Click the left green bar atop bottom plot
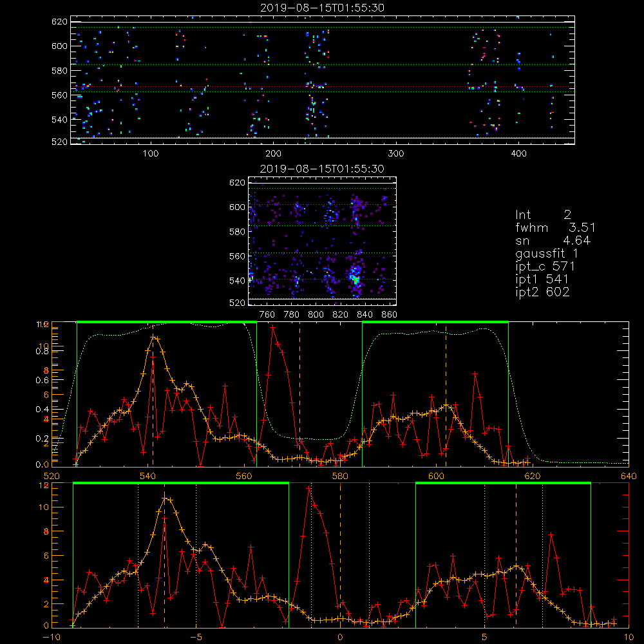This screenshot has height=644, width=644. coord(181,484)
